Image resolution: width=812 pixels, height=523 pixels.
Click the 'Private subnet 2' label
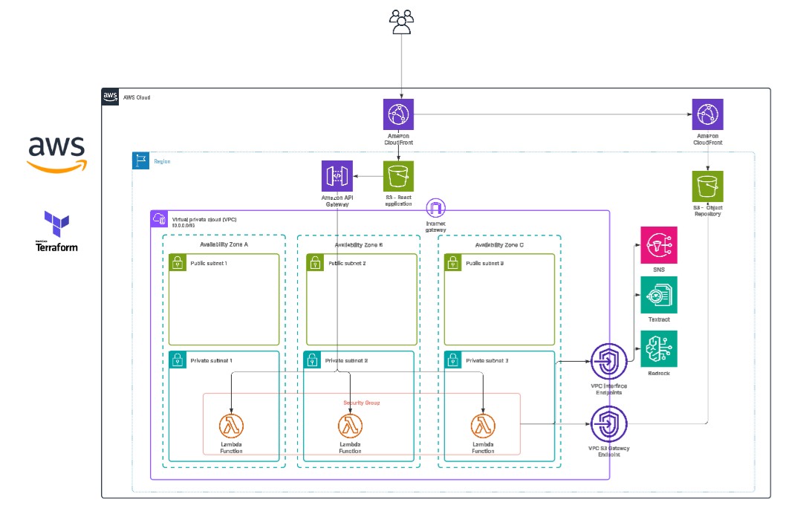tap(346, 360)
